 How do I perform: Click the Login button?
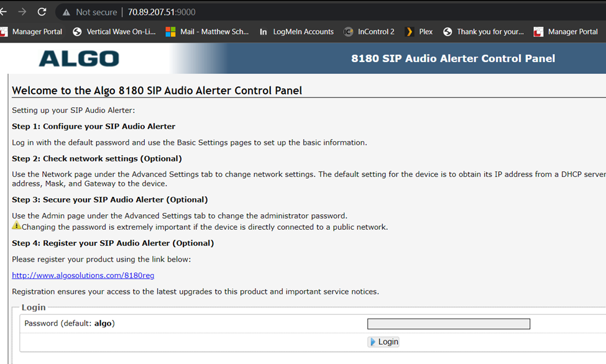point(383,342)
